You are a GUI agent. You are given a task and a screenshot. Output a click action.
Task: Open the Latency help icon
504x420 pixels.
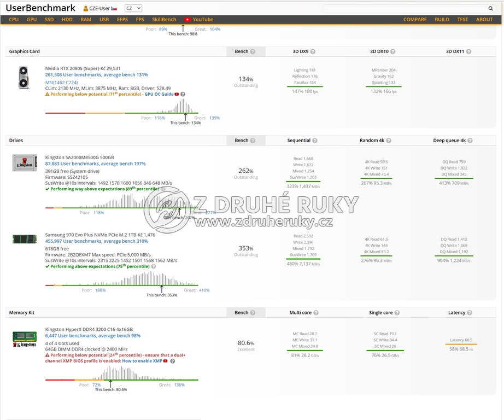tap(470, 313)
